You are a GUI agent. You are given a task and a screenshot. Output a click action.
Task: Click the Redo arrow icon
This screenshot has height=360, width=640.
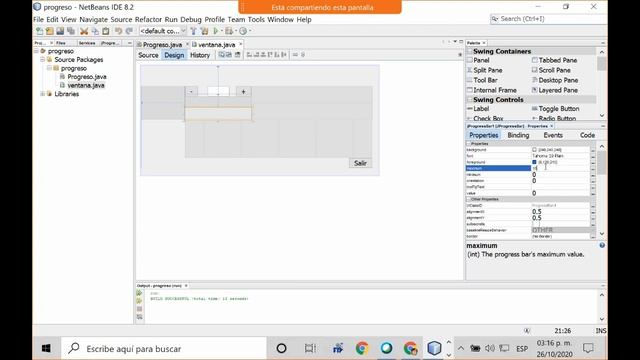[x=129, y=31]
